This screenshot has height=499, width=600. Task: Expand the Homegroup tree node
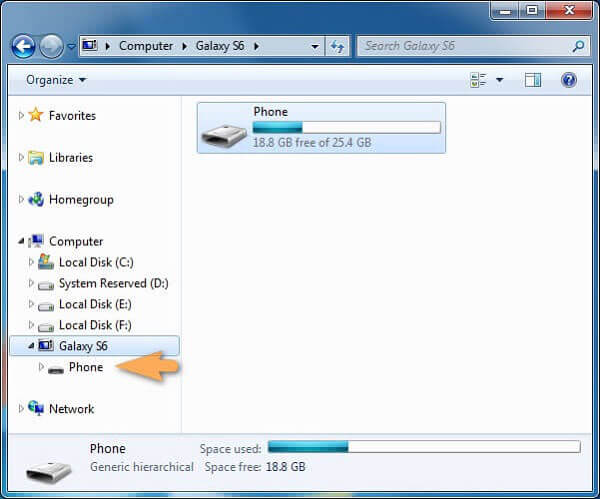[21, 199]
